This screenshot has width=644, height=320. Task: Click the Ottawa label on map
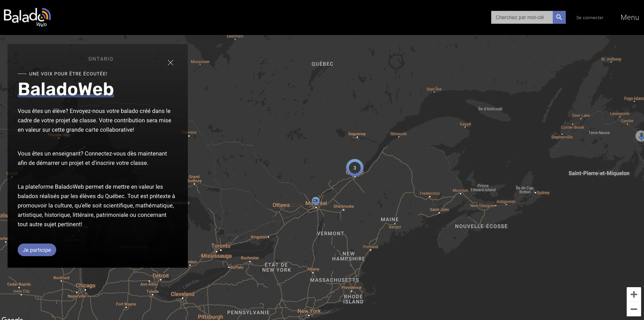tap(281, 205)
